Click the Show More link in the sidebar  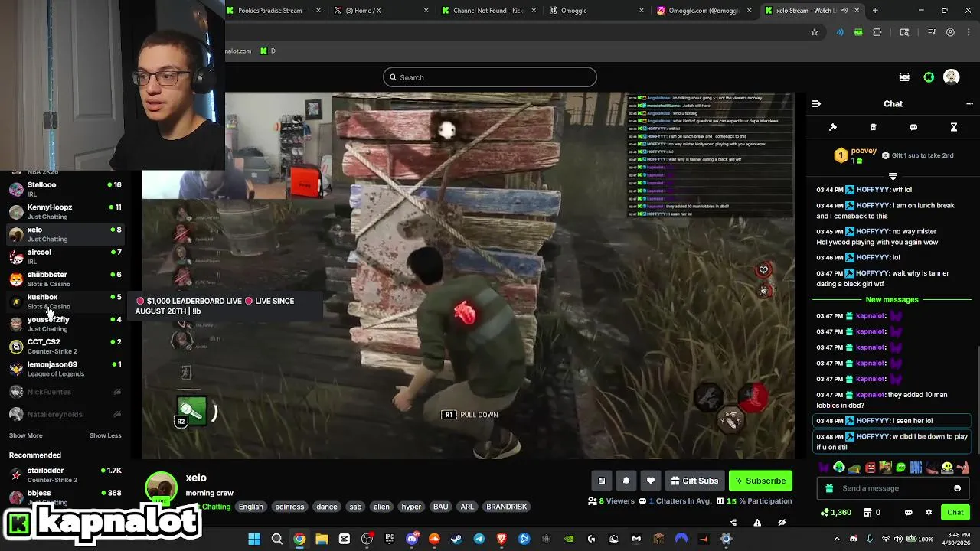tap(25, 435)
